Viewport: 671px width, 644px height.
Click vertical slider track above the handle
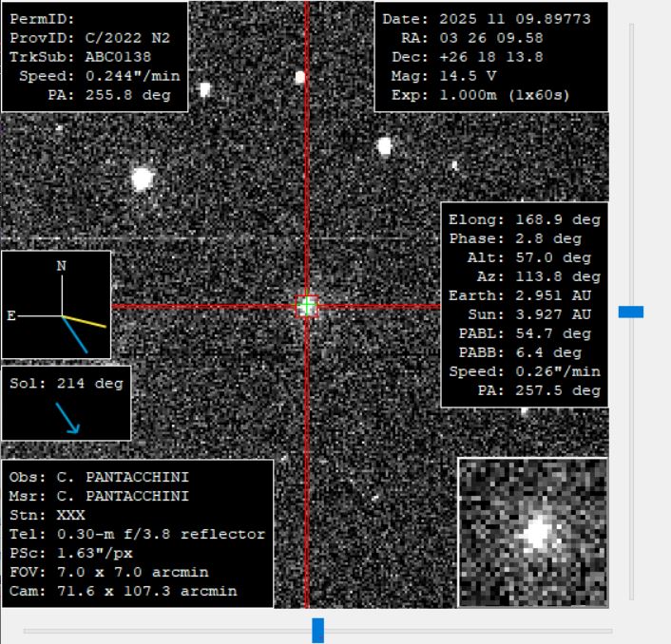tap(631, 161)
